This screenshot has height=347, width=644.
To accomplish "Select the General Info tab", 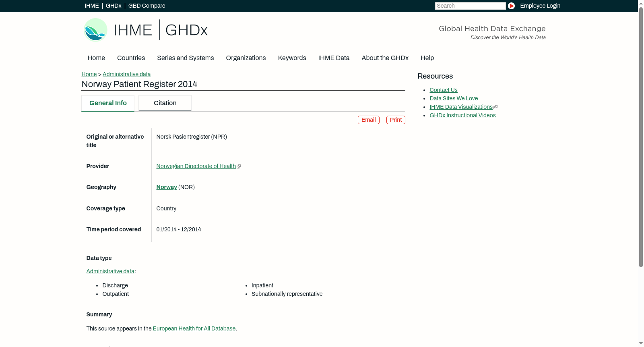I will tap(108, 103).
